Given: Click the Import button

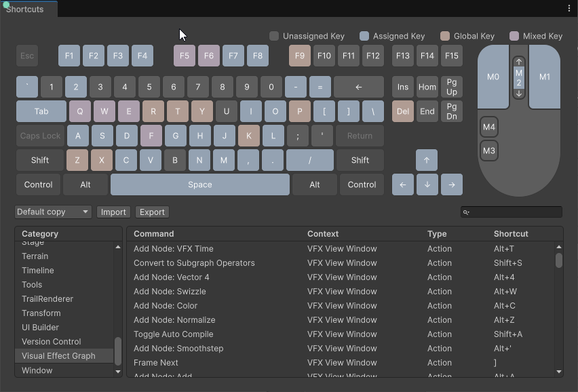Looking at the screenshot, I should (113, 212).
